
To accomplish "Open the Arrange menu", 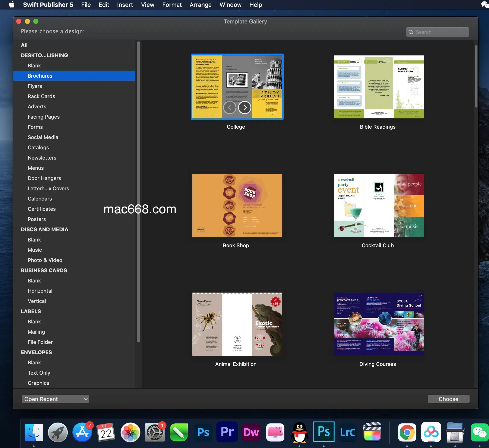I will (200, 5).
